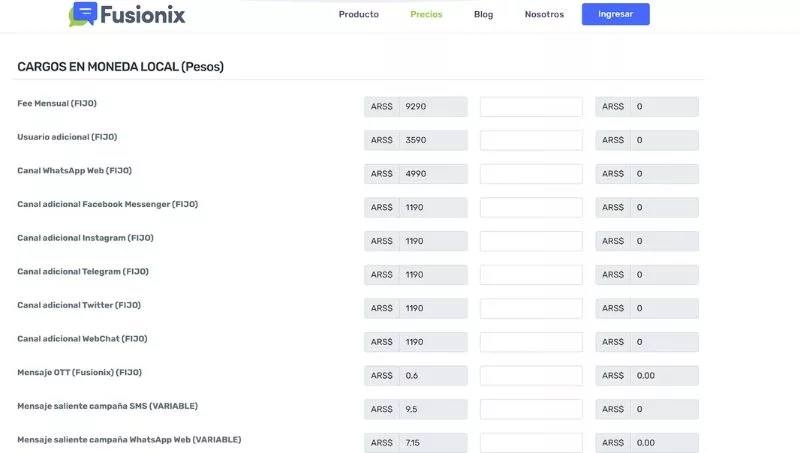Enter quantity for Usuario adicional
The width and height of the screenshot is (800, 453).
point(531,140)
